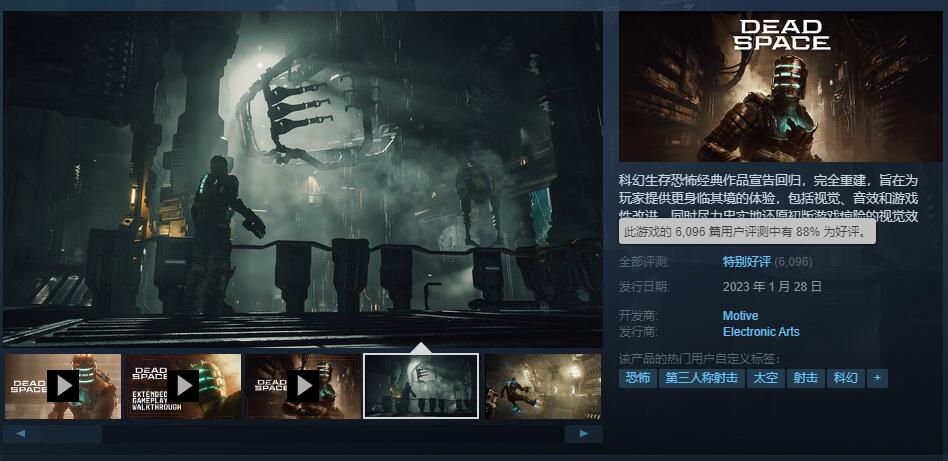Screen dimensions: 948x461
Task: Click the 特别好评 review summary link
Action: pos(747,262)
